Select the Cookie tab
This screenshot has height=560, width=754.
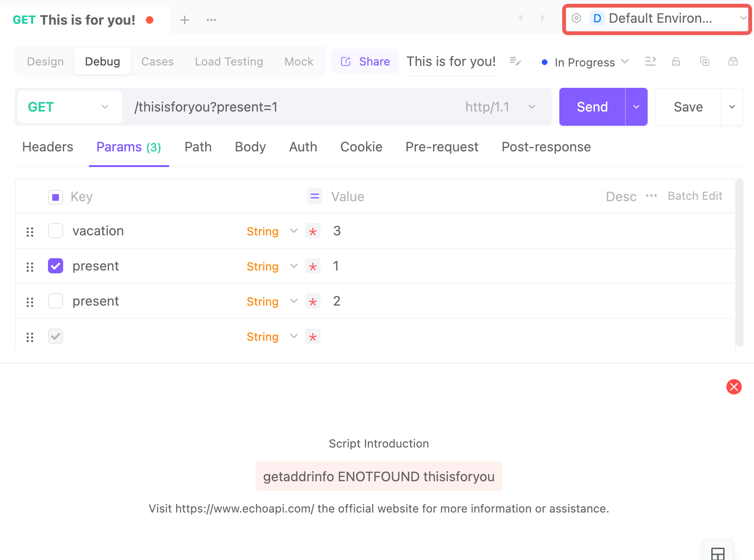(361, 147)
